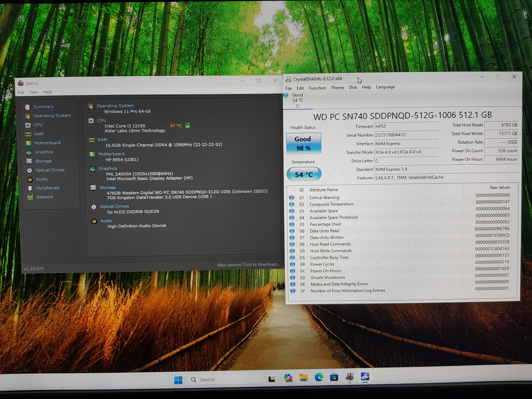Click the Intel Core i3 12100 text
This screenshot has height=399, width=532.
(x=125, y=126)
